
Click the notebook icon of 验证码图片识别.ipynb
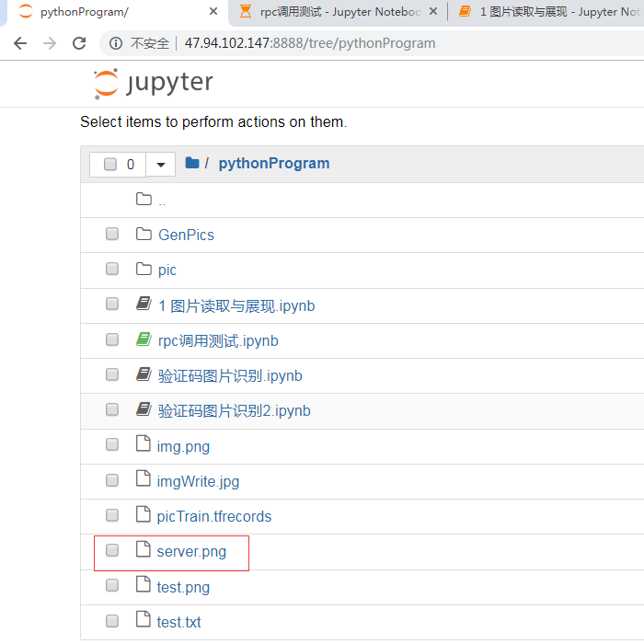[144, 374]
